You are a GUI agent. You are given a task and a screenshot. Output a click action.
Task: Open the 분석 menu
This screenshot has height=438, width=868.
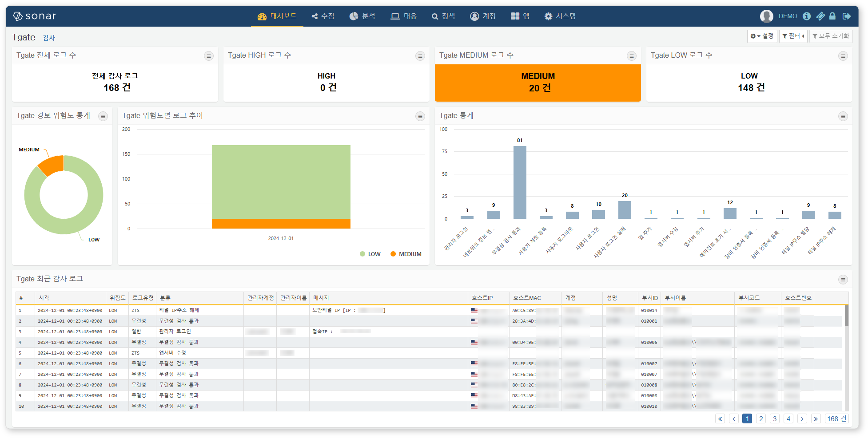click(362, 16)
